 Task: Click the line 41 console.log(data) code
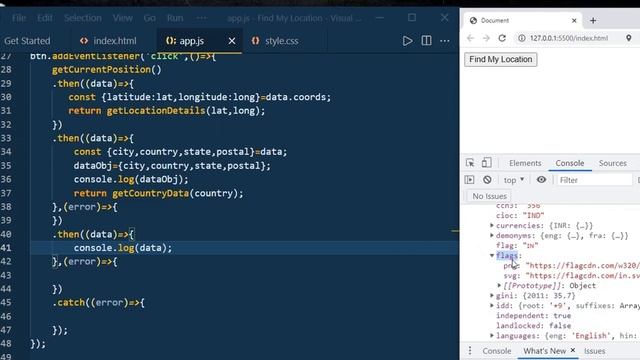point(123,248)
